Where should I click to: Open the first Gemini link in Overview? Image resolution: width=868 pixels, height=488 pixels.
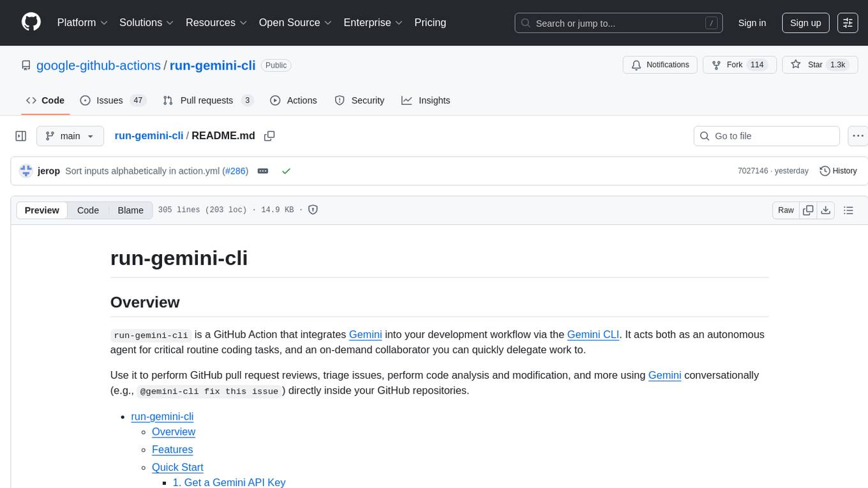pos(365,334)
